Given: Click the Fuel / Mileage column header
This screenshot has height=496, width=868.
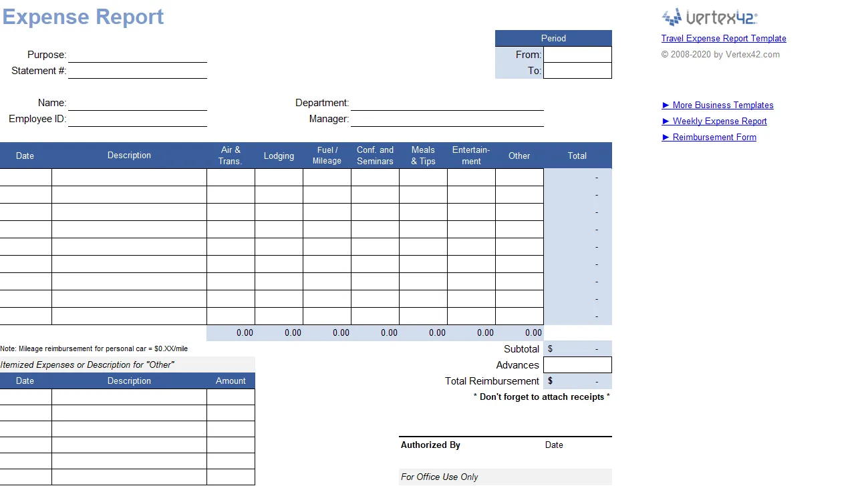Looking at the screenshot, I should [327, 156].
